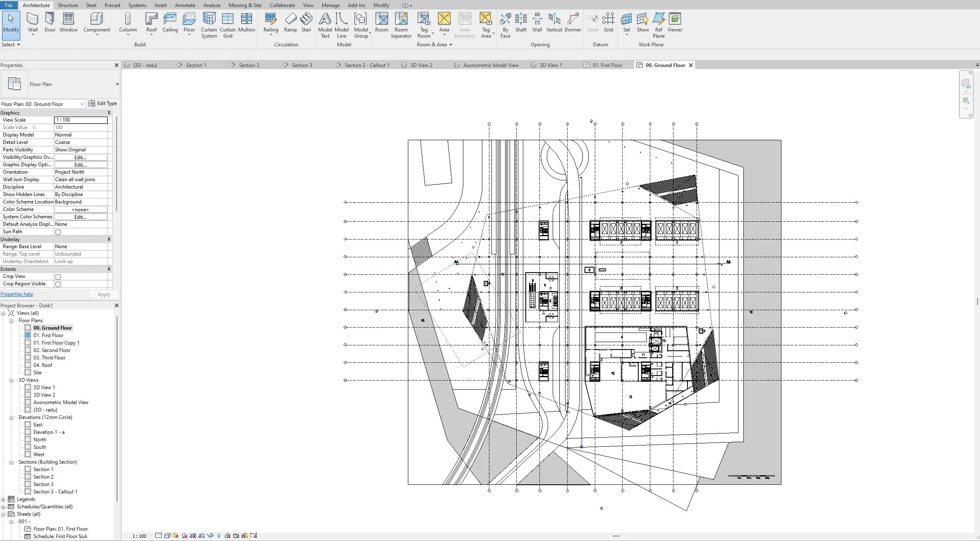Edit the System Color Schemes setting
The image size is (980, 541).
(81, 217)
